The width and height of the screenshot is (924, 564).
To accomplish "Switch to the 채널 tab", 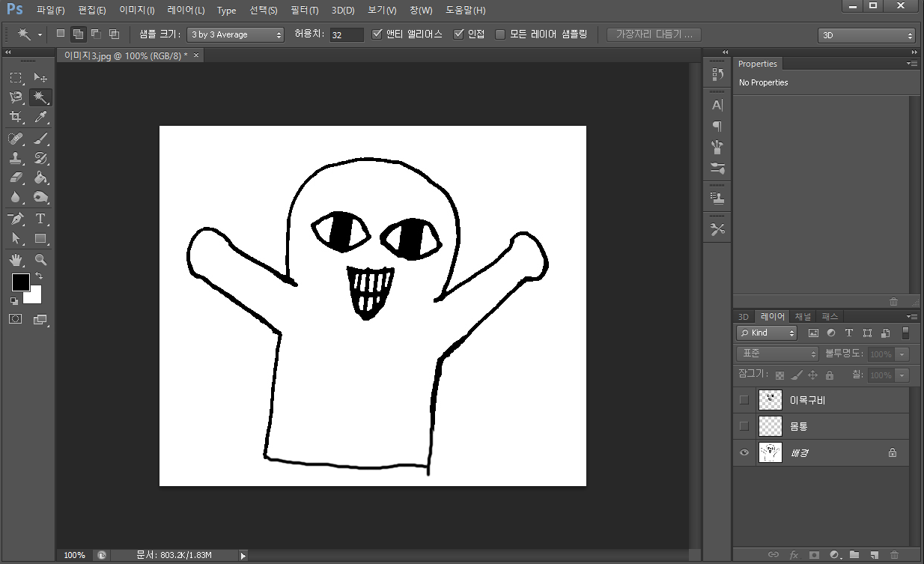I will [803, 317].
